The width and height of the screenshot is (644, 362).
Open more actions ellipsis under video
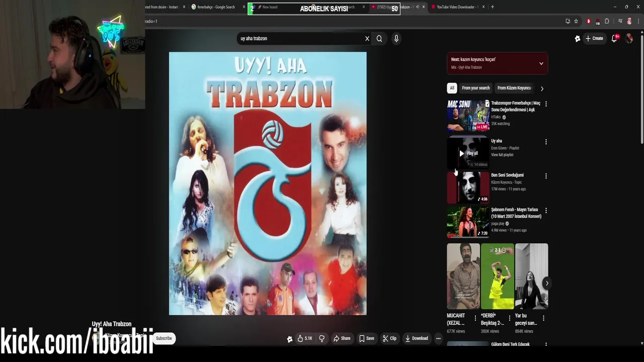tap(438, 338)
